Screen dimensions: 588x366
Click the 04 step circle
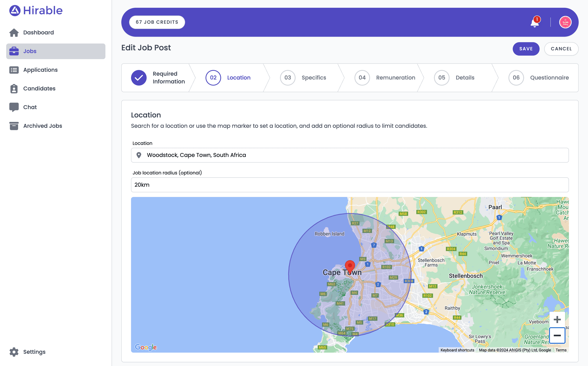pyautogui.click(x=362, y=78)
